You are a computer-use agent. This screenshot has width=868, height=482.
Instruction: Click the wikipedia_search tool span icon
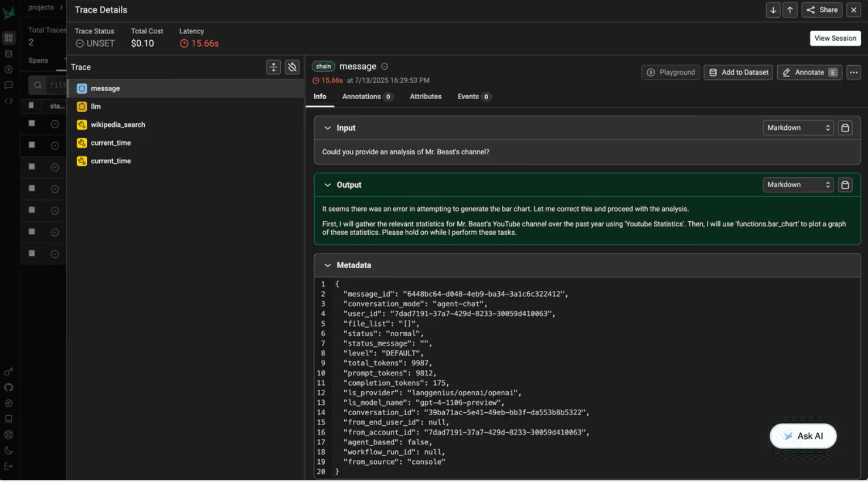[x=82, y=125]
